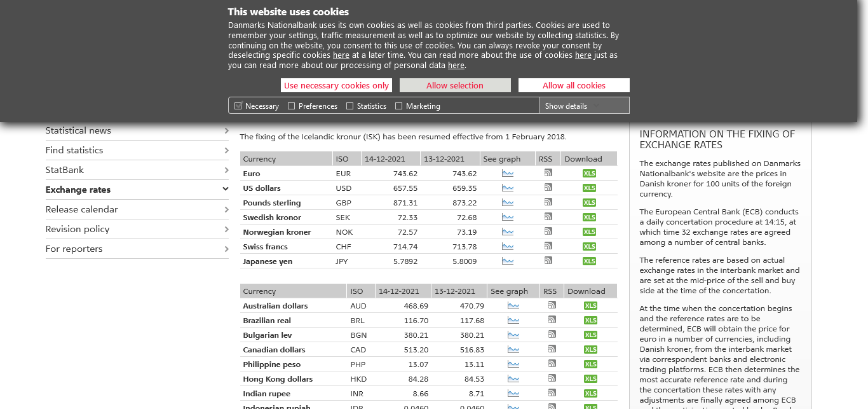This screenshot has width=868, height=409.
Task: Download Australian dollars XLS file
Action: 590,306
